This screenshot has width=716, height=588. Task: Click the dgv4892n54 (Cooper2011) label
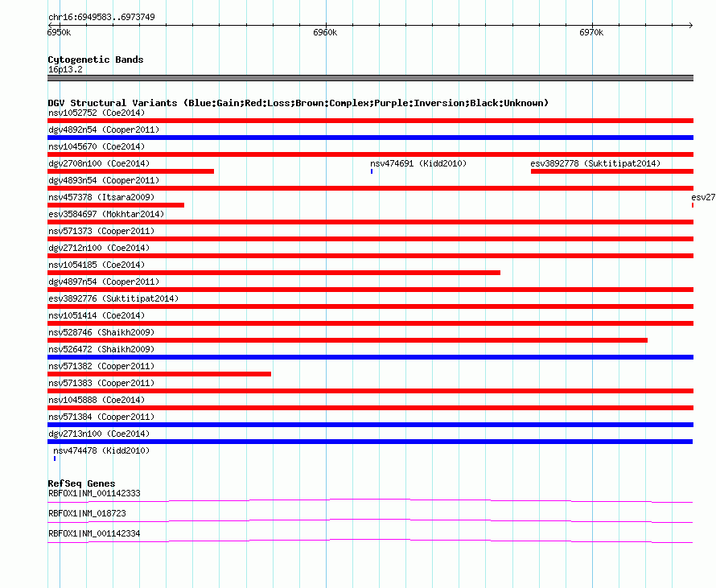(104, 130)
